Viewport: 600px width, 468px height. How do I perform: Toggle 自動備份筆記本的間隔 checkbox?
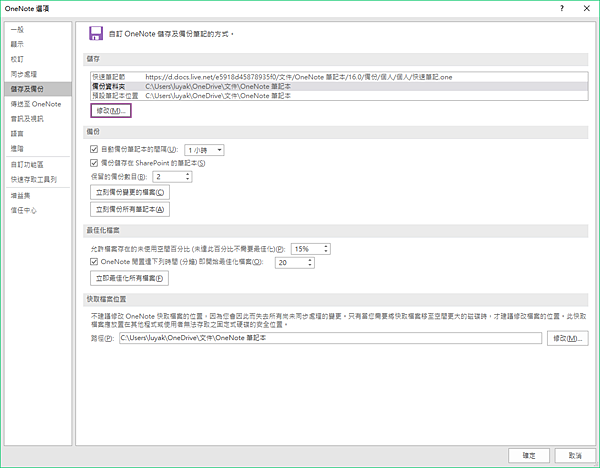pyautogui.click(x=94, y=149)
